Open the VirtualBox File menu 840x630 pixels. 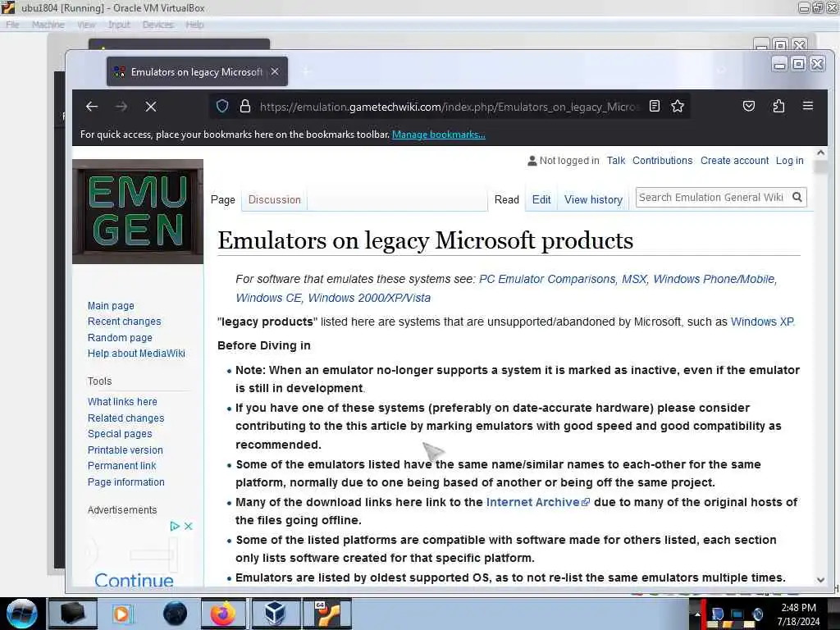[12, 25]
